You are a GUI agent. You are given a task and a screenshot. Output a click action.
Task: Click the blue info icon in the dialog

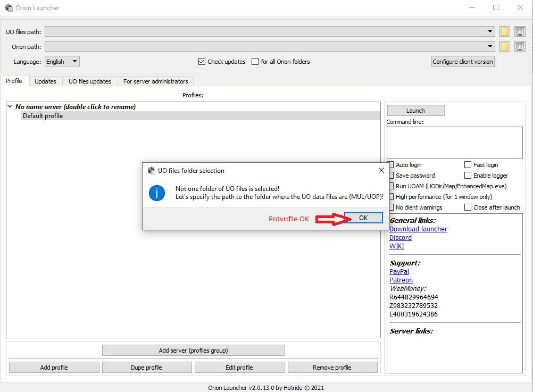[x=157, y=193]
